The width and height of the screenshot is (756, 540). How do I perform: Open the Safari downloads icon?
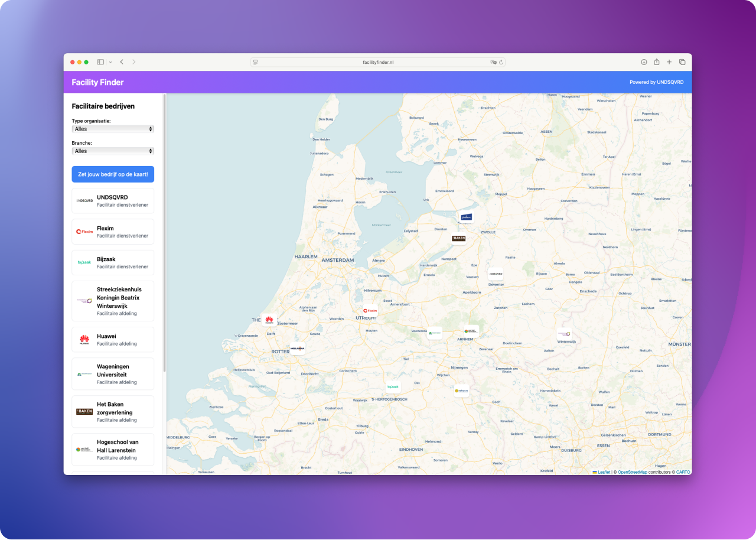tap(644, 62)
